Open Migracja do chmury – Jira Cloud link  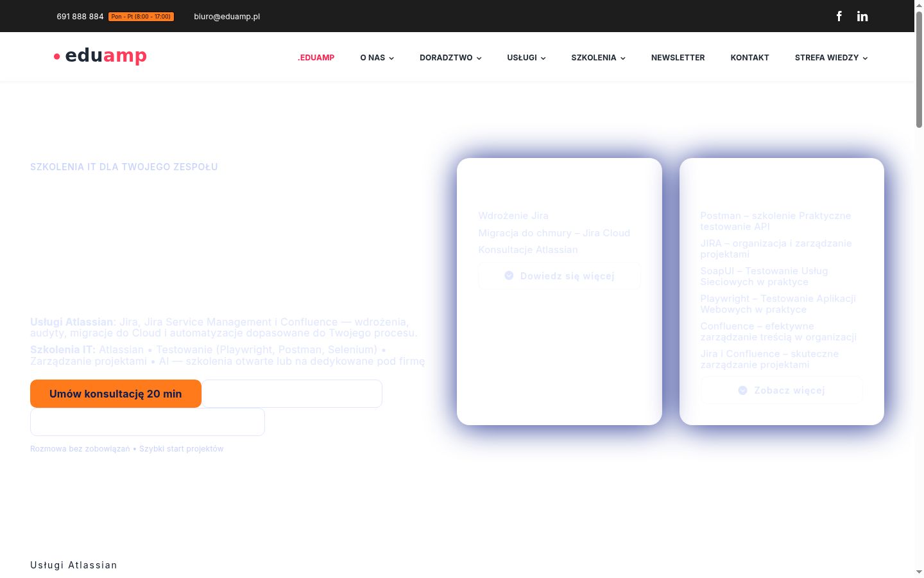click(x=554, y=233)
